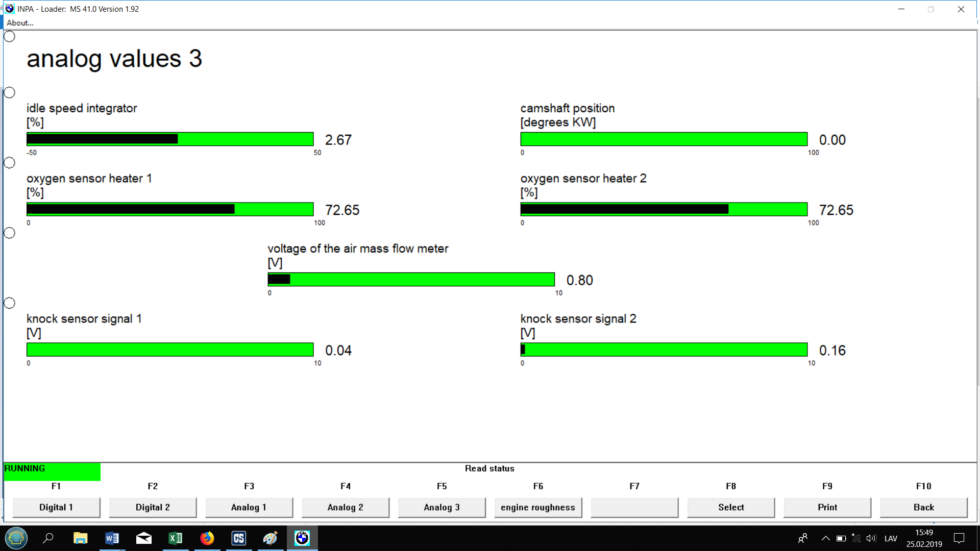Open File Explorer taskbar icon
The width and height of the screenshot is (980, 551).
80,538
